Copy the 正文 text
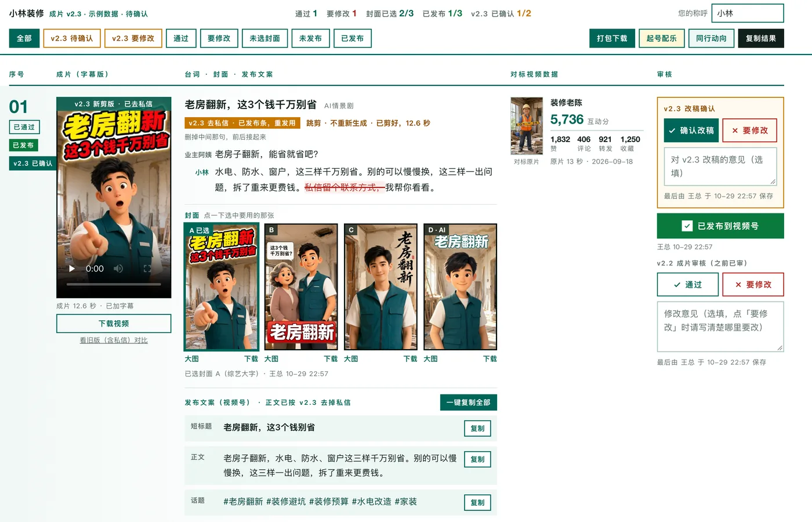The height and width of the screenshot is (522, 812). 477,459
